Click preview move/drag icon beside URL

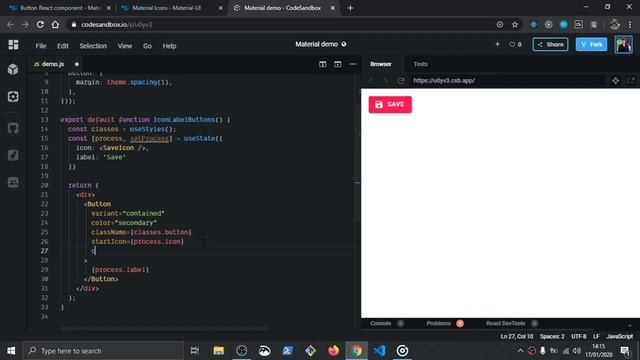(616, 80)
